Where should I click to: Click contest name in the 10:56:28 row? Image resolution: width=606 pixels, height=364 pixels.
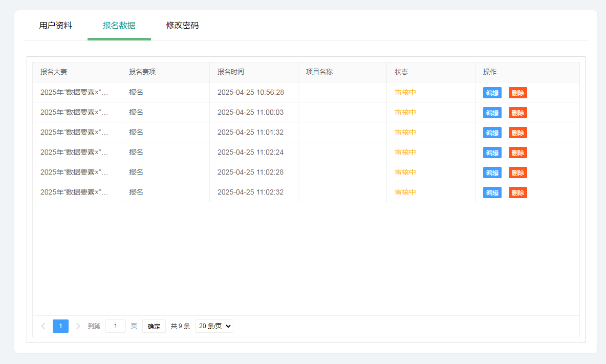[74, 92]
